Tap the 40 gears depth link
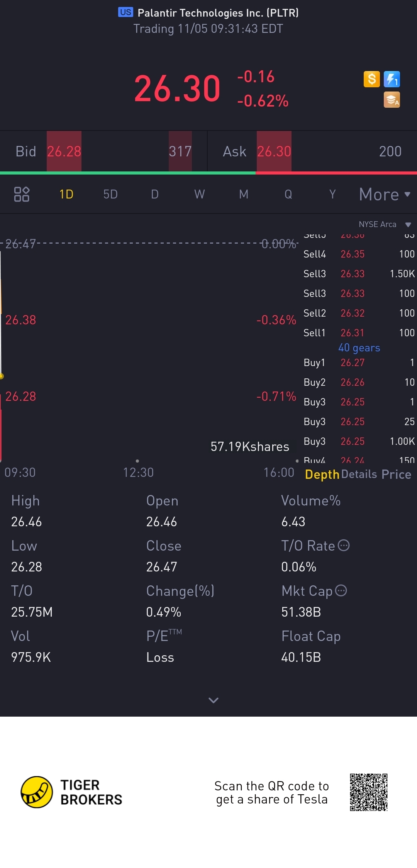The width and height of the screenshot is (417, 868). point(359,348)
